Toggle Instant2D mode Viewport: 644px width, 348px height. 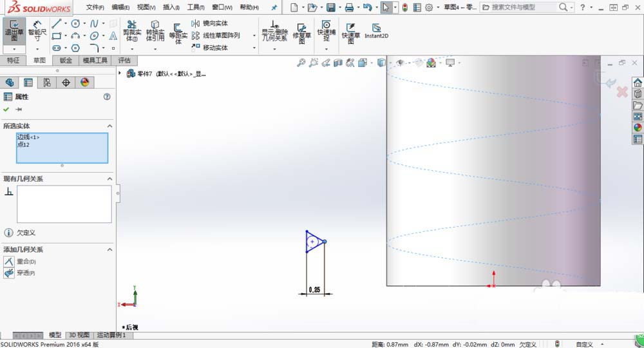click(x=376, y=31)
